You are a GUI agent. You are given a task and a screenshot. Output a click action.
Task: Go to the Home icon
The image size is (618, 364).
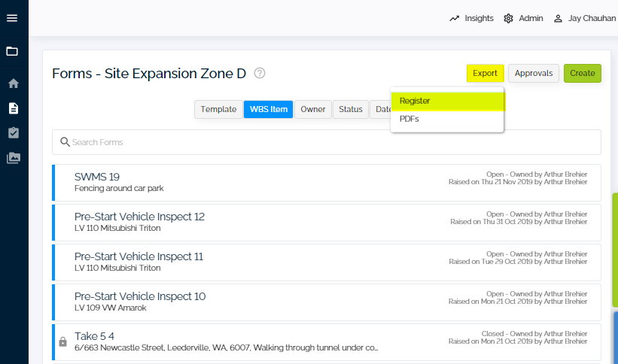pyautogui.click(x=14, y=83)
